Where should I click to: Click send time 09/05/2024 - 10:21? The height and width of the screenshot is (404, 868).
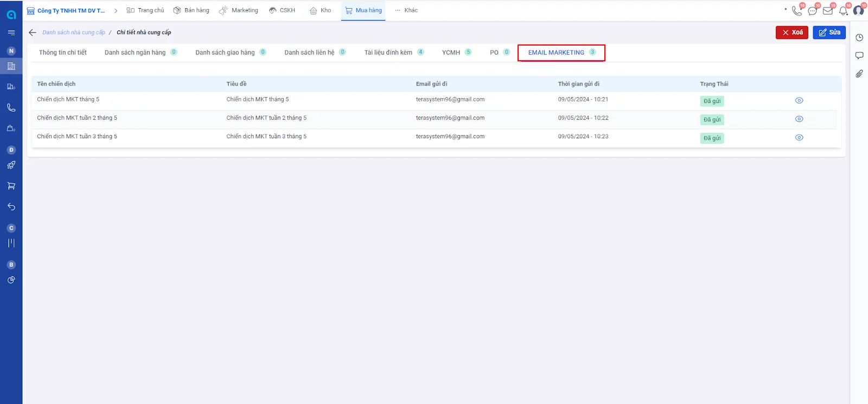tap(583, 100)
